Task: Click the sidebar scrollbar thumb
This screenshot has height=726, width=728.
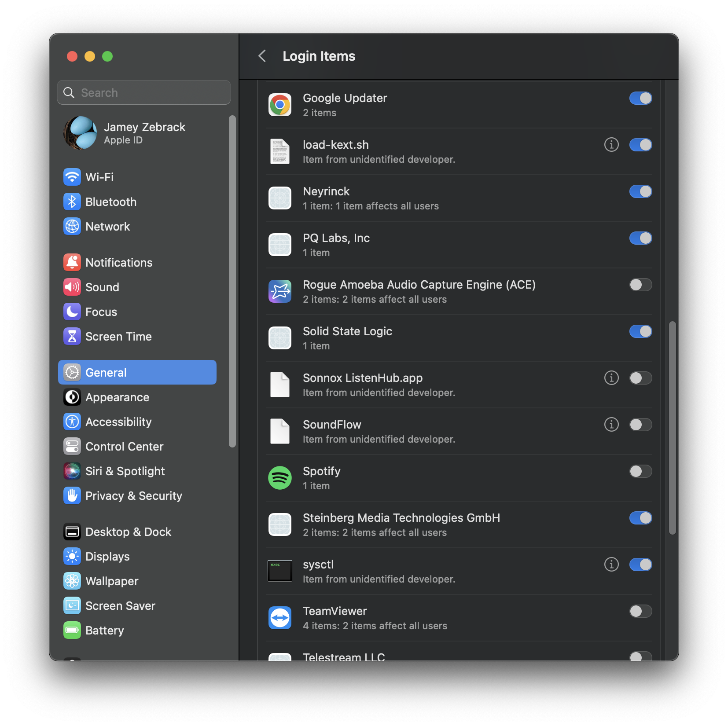Action: (232, 281)
